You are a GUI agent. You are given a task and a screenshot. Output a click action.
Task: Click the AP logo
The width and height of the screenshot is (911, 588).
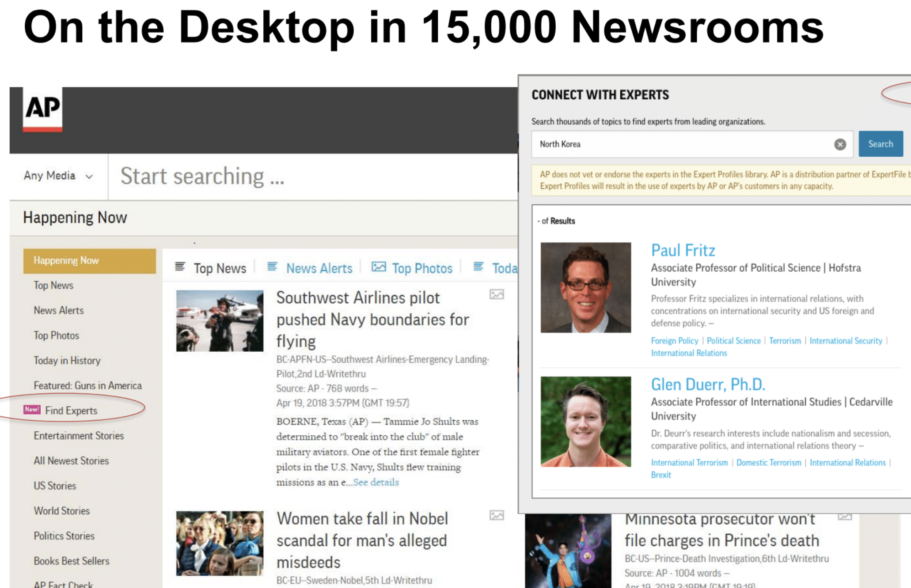(42, 109)
